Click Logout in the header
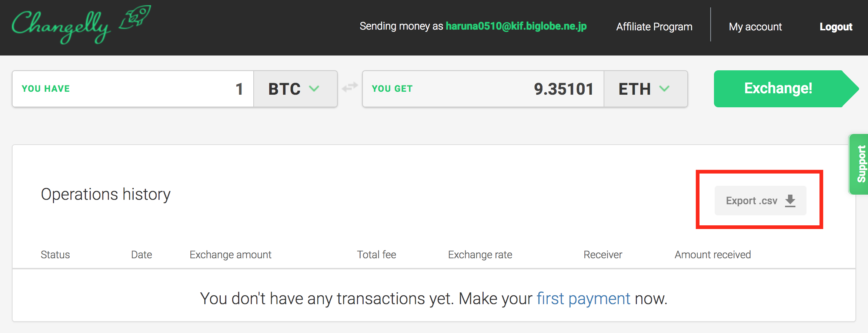The height and width of the screenshot is (333, 868). (836, 27)
